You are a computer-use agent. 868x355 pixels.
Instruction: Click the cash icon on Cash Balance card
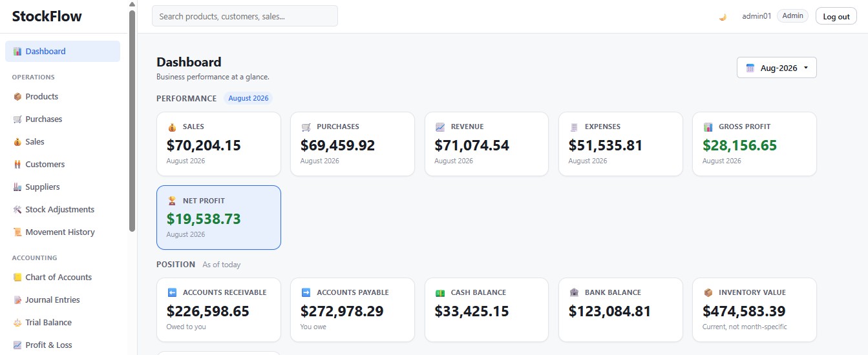tap(439, 293)
